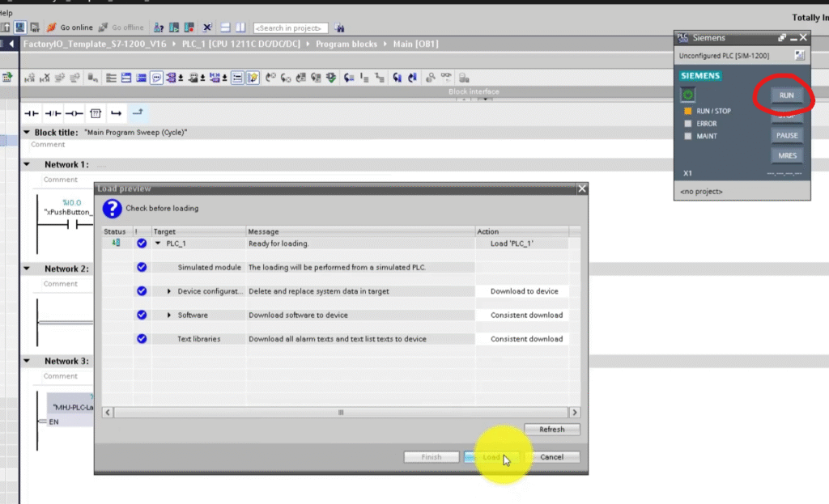Click Program blocks in the breadcrumb
This screenshot has width=829, height=504.
point(346,44)
